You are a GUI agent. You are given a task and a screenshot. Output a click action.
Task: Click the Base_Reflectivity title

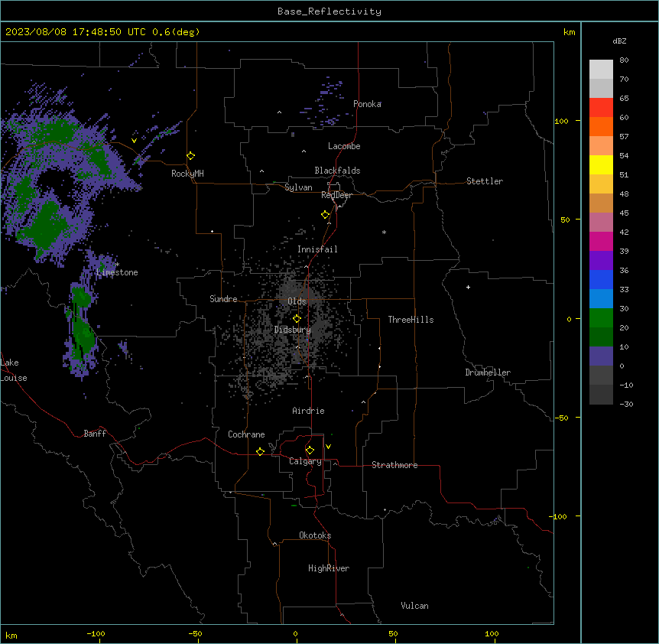329,11
